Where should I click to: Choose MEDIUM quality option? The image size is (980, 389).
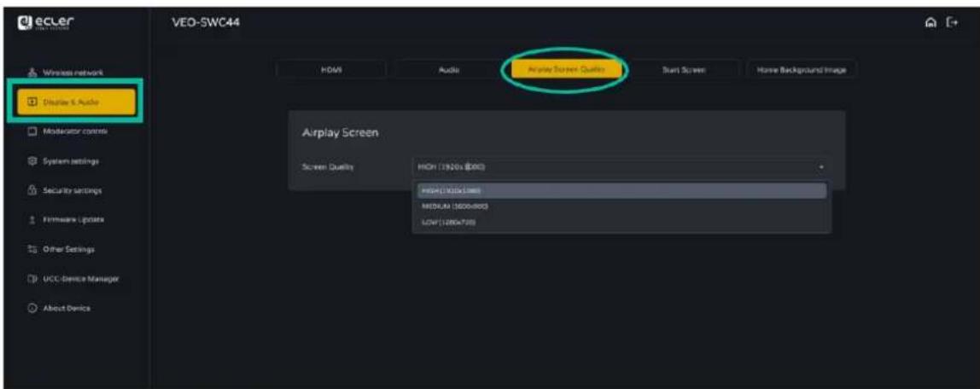(x=621, y=206)
